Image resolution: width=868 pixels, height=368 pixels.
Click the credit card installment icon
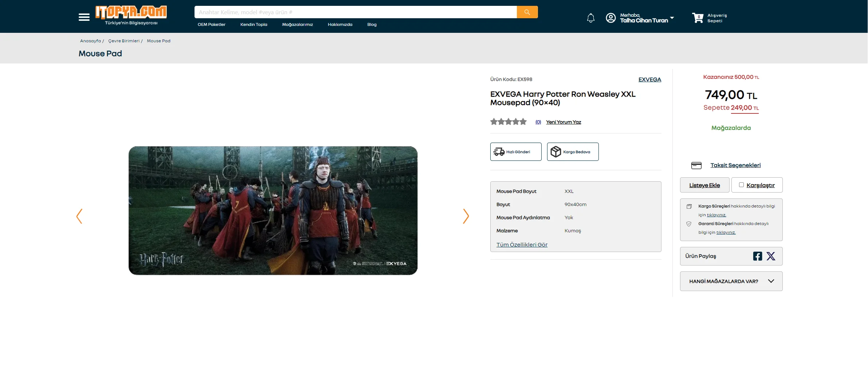pos(696,166)
